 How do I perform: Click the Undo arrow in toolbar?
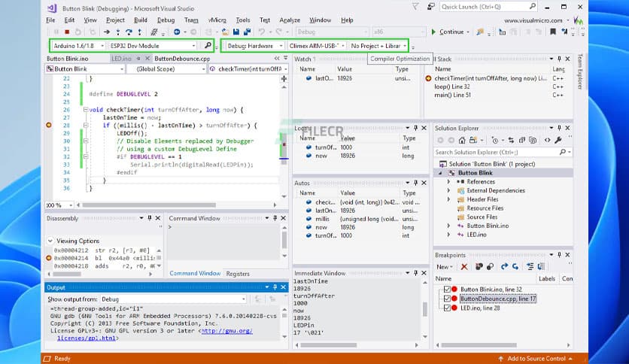[262, 32]
